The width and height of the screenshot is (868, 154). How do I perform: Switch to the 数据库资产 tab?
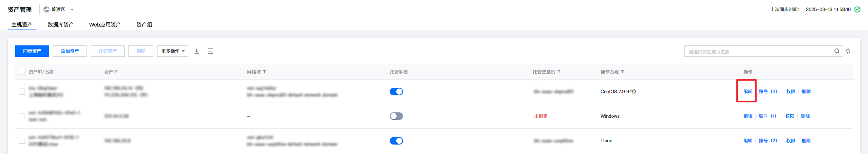pyautogui.click(x=60, y=25)
